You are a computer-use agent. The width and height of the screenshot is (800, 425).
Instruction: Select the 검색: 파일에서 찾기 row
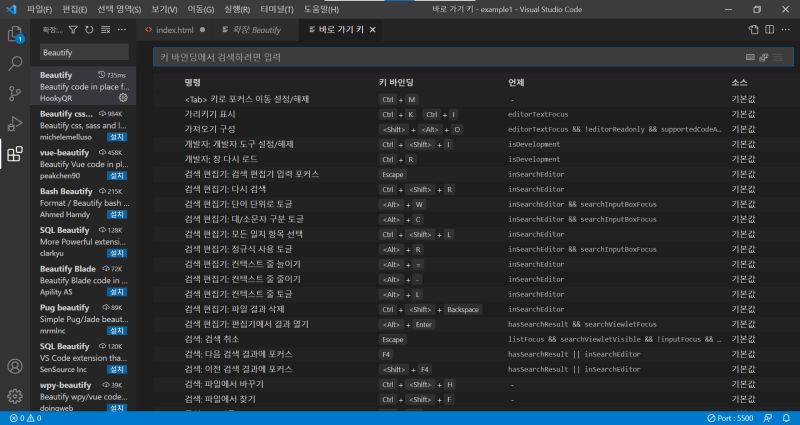[x=473, y=399]
